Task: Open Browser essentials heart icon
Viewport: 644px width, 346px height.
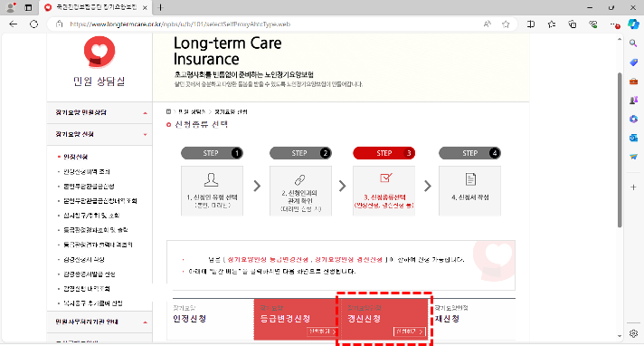Action: coord(592,24)
